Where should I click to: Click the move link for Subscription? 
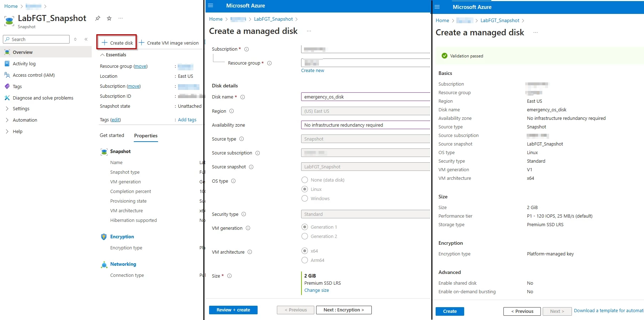[134, 86]
